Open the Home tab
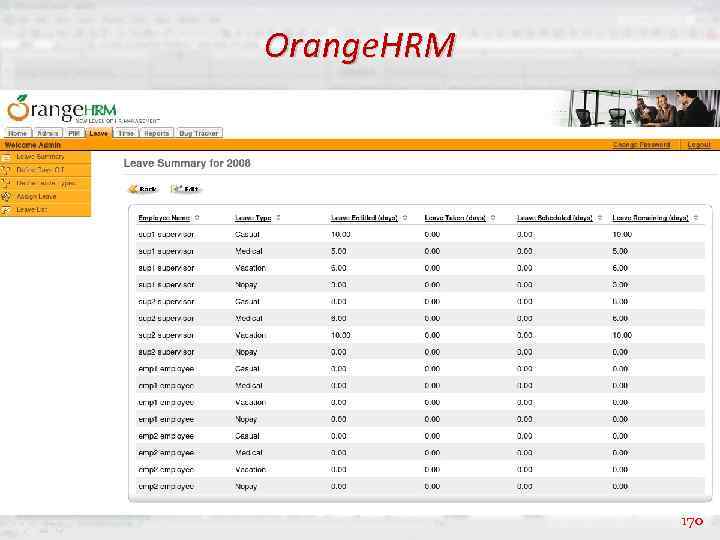This screenshot has height=540, width=720. click(17, 133)
